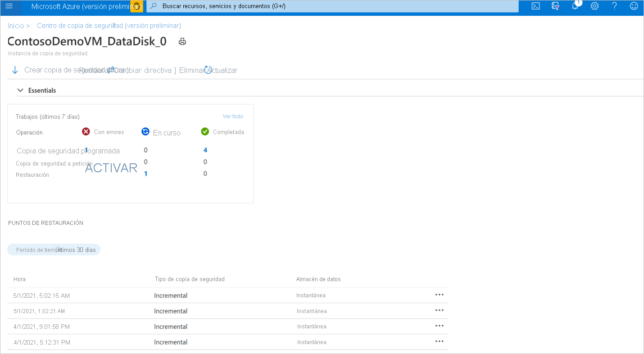The image size is (644, 354).
Task: Open the 1 in-progress Restauración job
Action: pos(145,174)
